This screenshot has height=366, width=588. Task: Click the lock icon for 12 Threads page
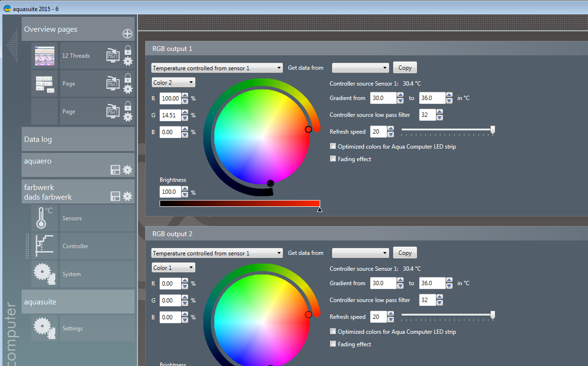pos(128,50)
